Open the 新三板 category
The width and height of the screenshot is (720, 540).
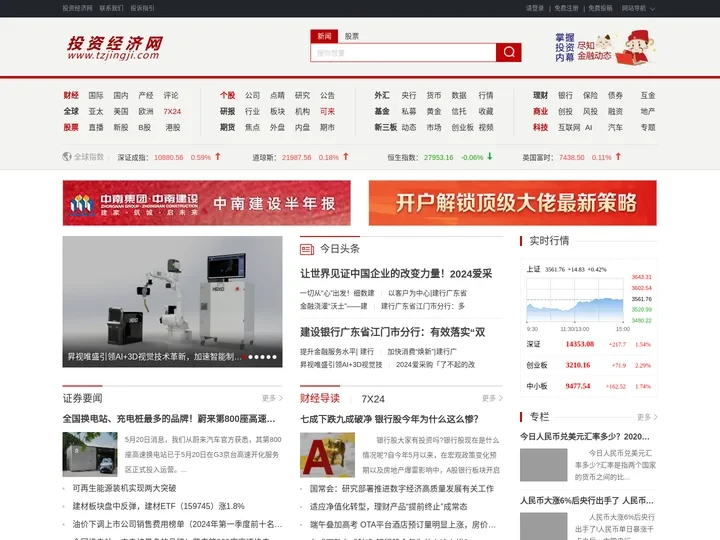(x=386, y=128)
